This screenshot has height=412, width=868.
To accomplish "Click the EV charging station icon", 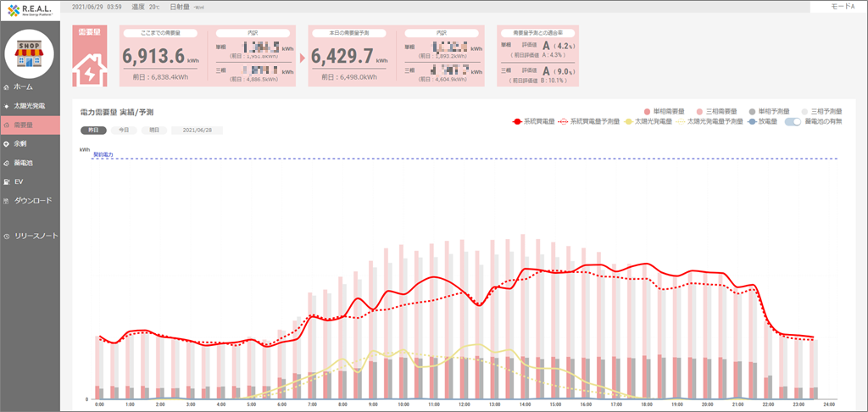I will click(x=7, y=181).
